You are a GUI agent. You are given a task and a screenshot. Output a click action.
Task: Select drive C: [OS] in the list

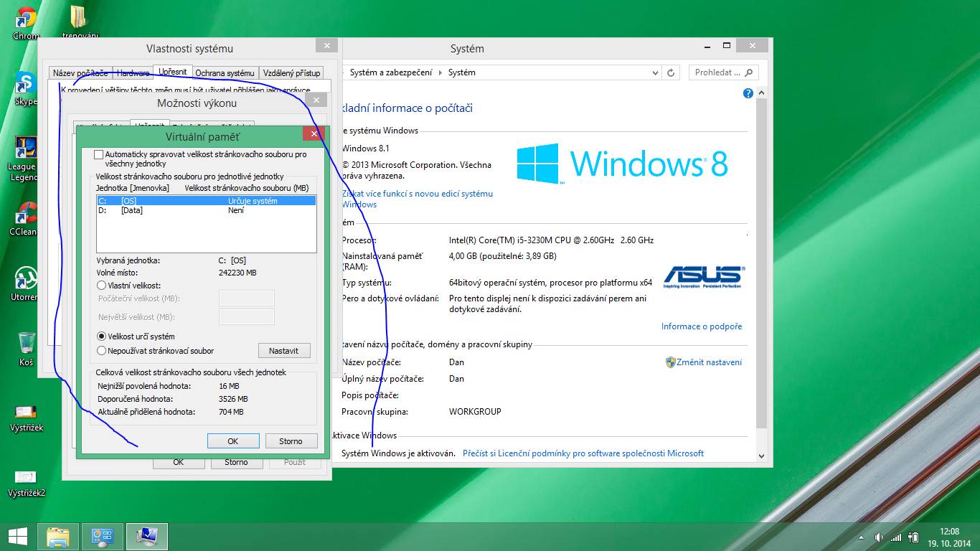click(x=206, y=201)
